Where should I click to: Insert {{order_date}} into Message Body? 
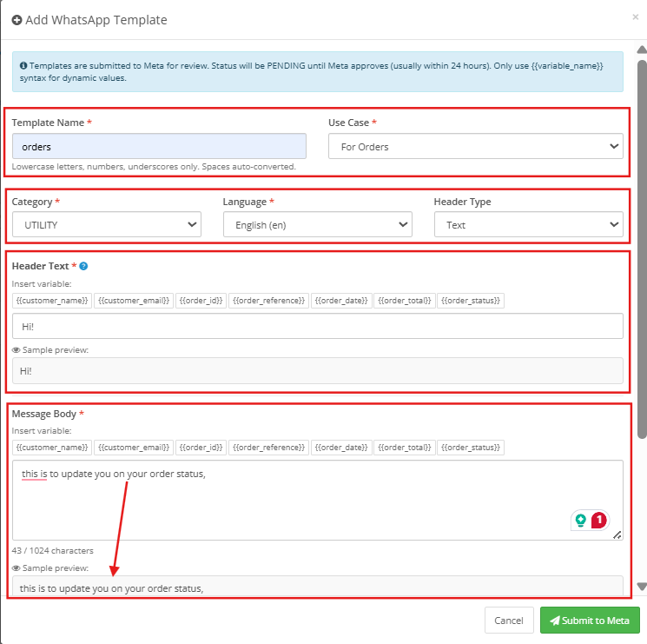click(341, 448)
